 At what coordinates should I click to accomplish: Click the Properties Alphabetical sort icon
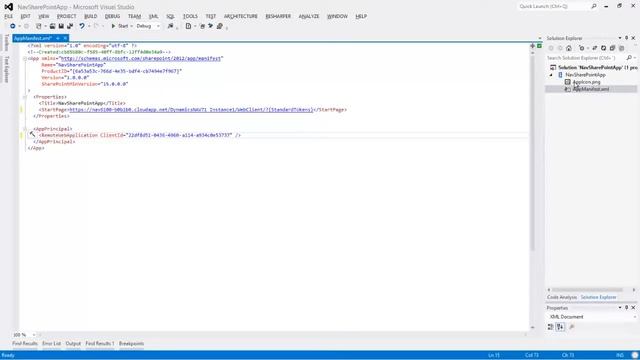560,327
